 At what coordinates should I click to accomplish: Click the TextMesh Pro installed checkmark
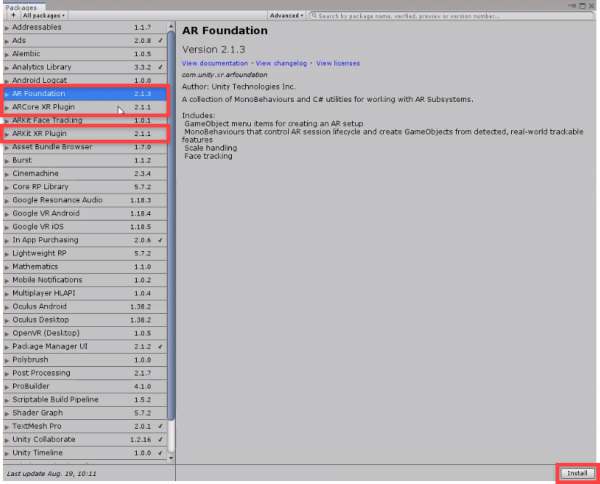tap(160, 426)
